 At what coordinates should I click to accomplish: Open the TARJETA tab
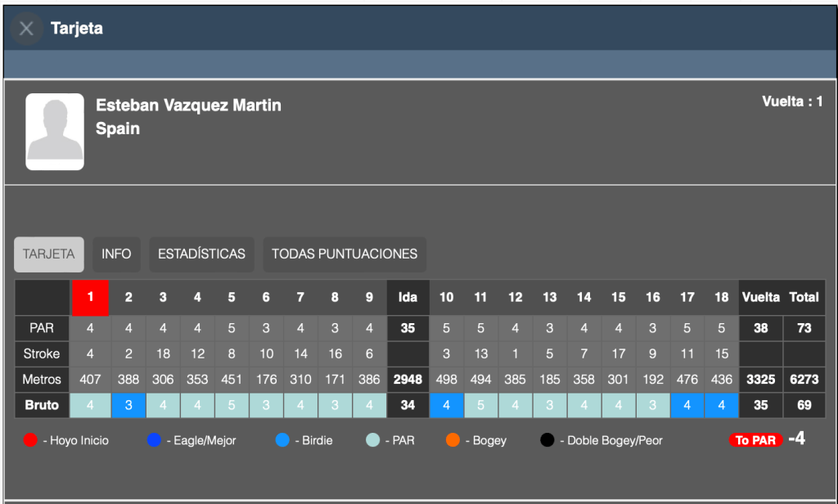tap(49, 254)
